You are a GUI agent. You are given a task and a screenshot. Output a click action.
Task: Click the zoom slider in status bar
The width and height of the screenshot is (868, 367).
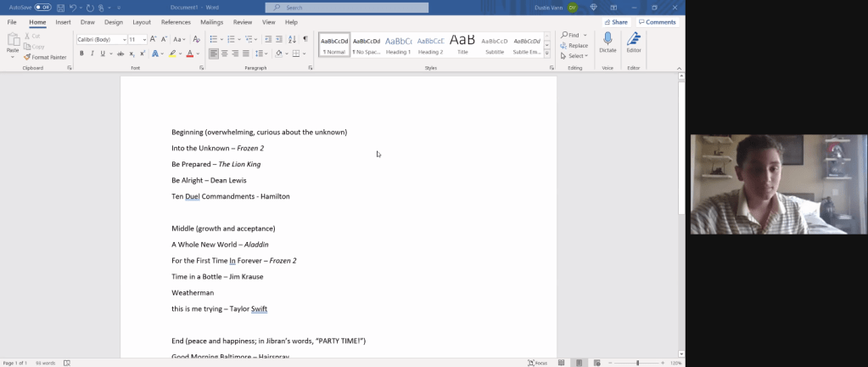coord(637,363)
